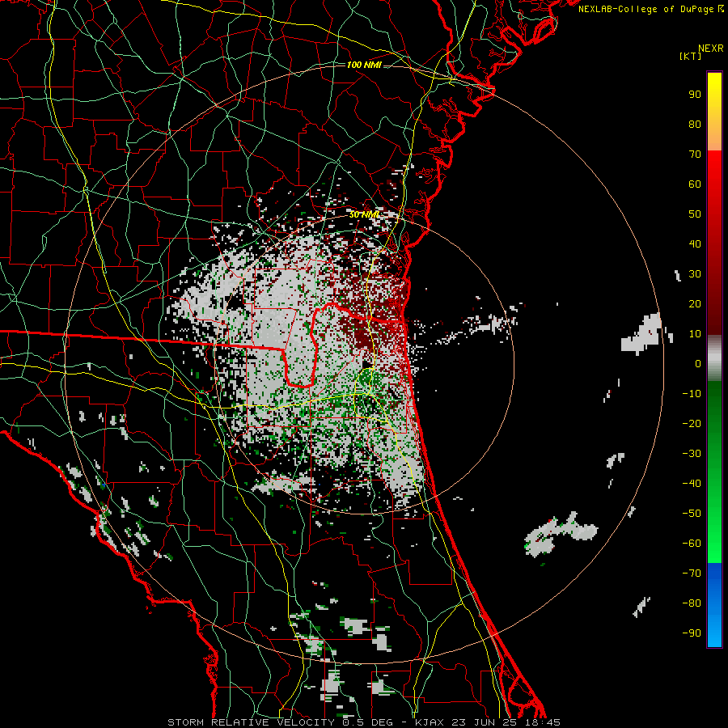The image size is (728, 728).
Task: Click the 20 knots scale value
Action: [695, 304]
